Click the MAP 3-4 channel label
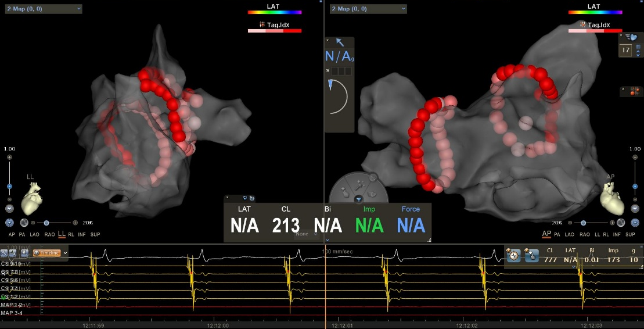Viewport: 644px width, 329px height. pyautogui.click(x=12, y=313)
